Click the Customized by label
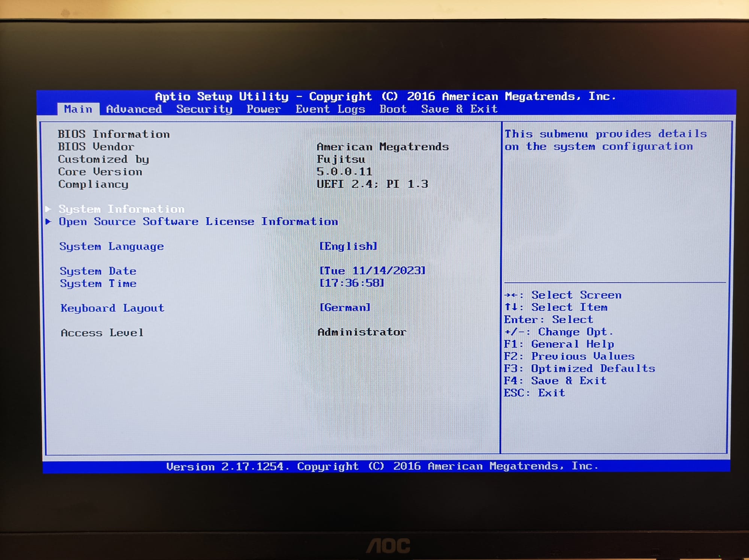Viewport: 749px width, 560px height. click(103, 159)
